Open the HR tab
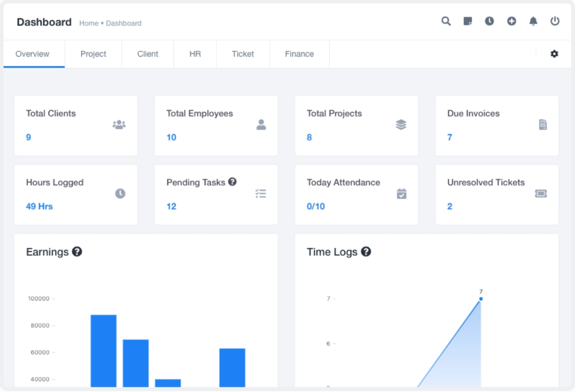 195,54
